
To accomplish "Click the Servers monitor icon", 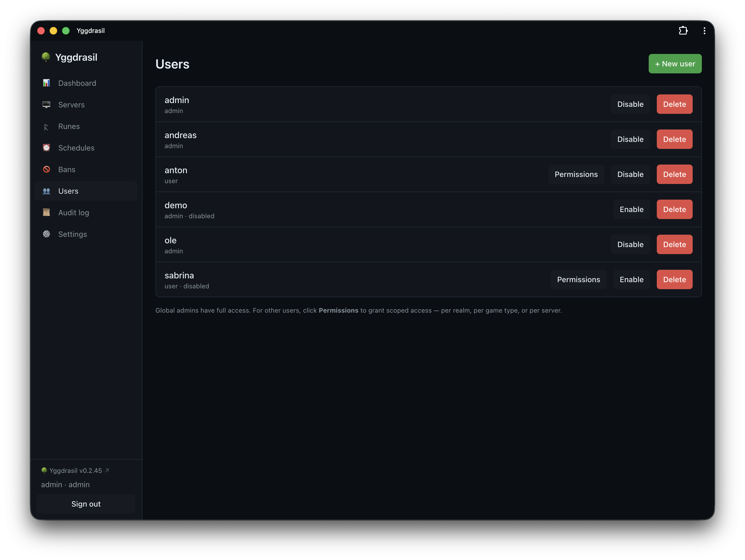I will tap(46, 105).
